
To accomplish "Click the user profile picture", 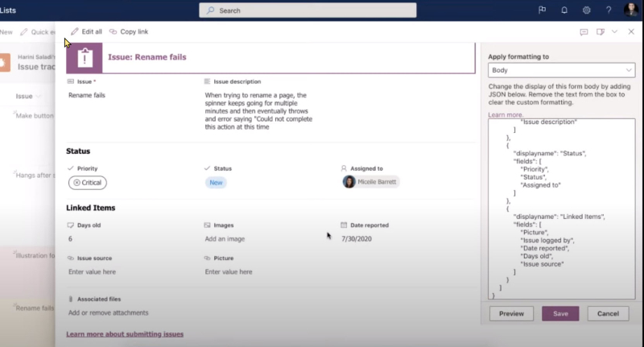I will click(631, 10).
